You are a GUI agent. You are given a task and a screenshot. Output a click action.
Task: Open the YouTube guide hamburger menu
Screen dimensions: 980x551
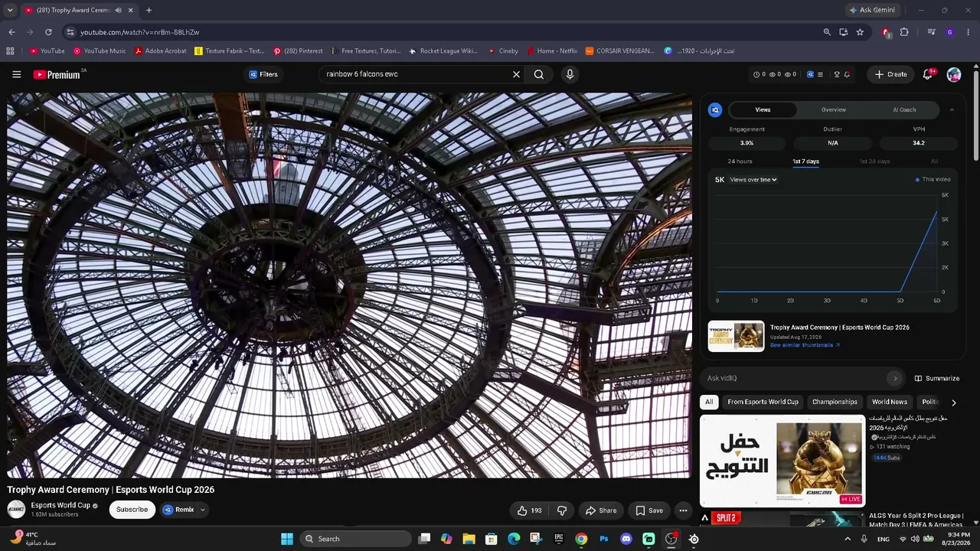pyautogui.click(x=17, y=74)
